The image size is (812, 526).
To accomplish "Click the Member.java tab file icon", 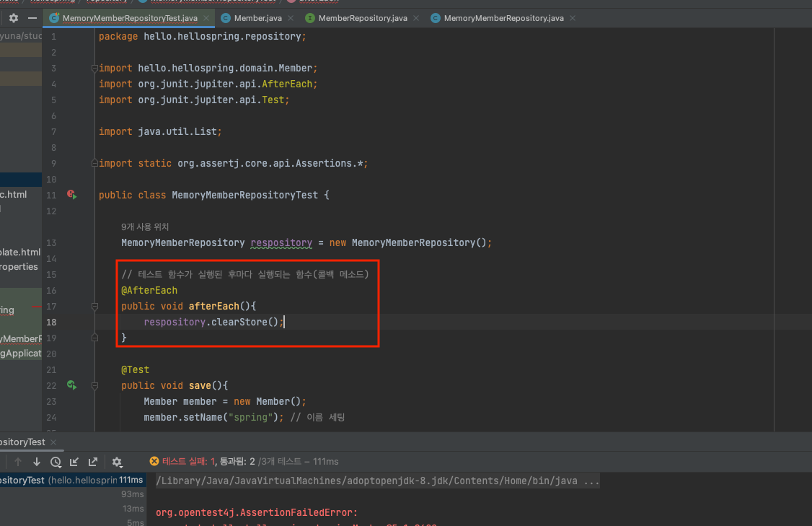I will point(226,18).
